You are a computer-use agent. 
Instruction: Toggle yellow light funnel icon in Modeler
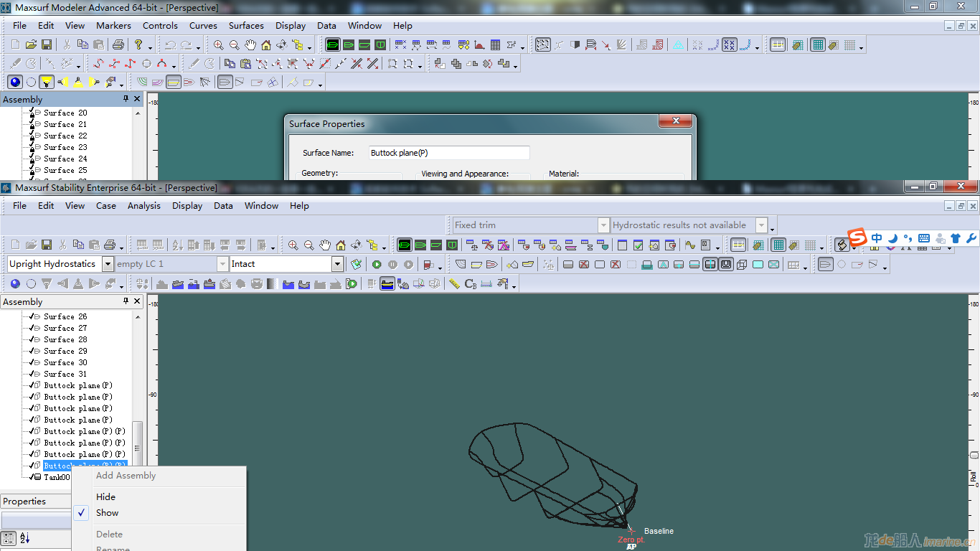47,82
